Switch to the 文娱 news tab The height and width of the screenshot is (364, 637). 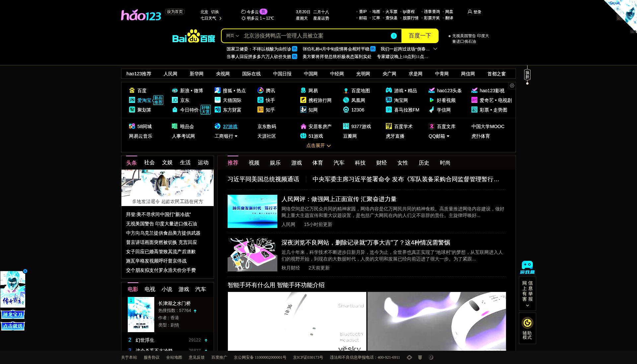(x=167, y=163)
